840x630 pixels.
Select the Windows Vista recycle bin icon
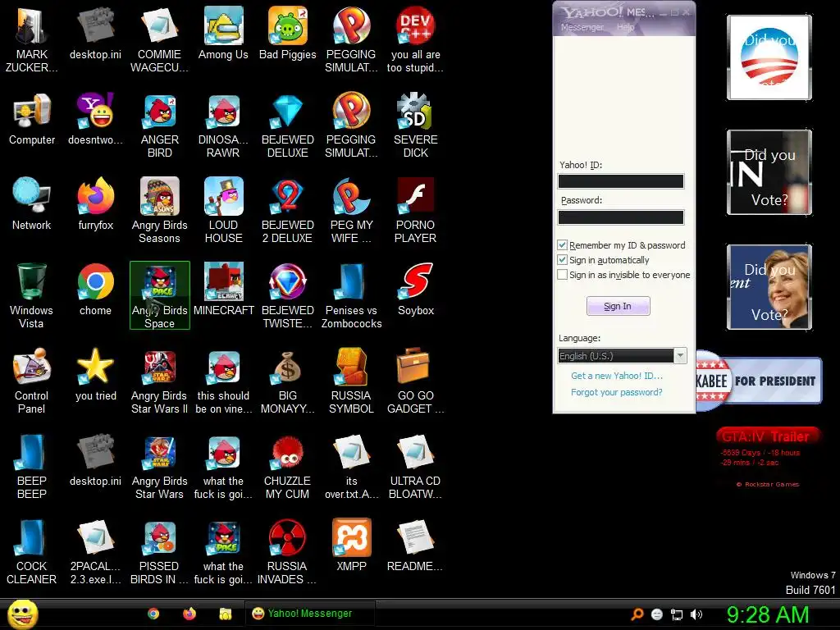pos(32,295)
